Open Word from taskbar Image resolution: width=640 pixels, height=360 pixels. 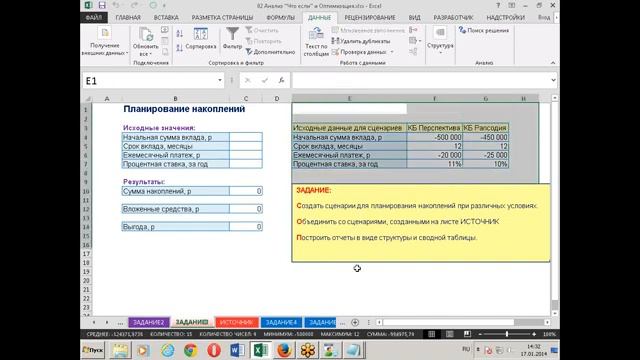coord(237,350)
